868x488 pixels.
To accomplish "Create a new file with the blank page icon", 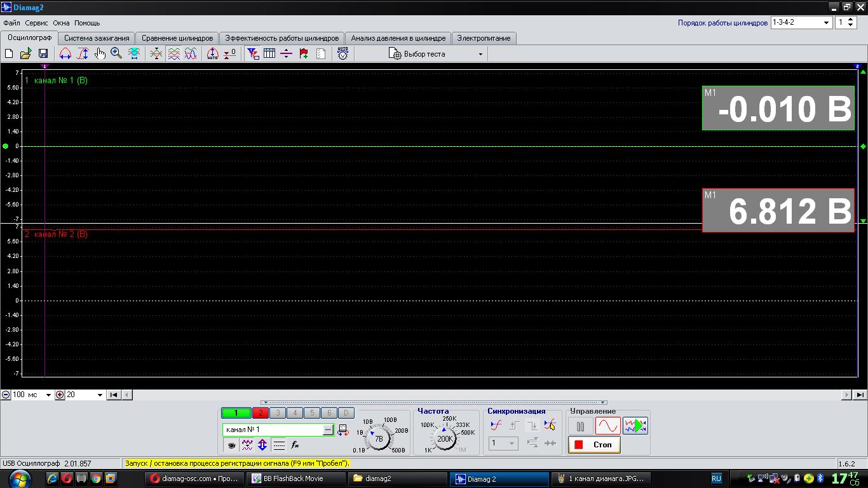I will tap(10, 54).
